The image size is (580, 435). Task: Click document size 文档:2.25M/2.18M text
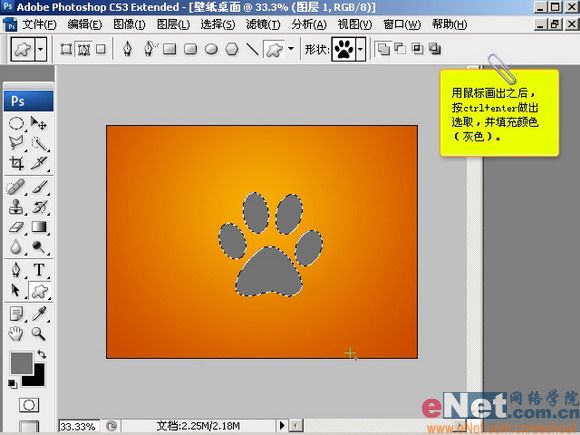pyautogui.click(x=198, y=426)
